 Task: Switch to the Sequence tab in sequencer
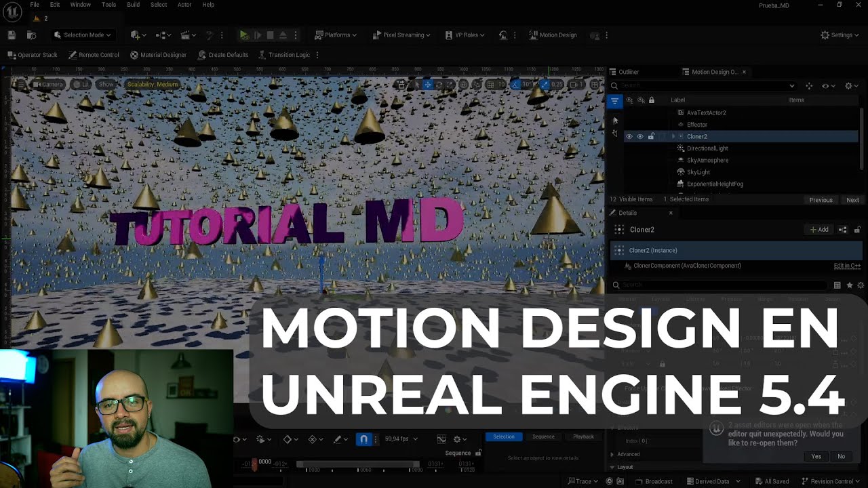tap(543, 437)
